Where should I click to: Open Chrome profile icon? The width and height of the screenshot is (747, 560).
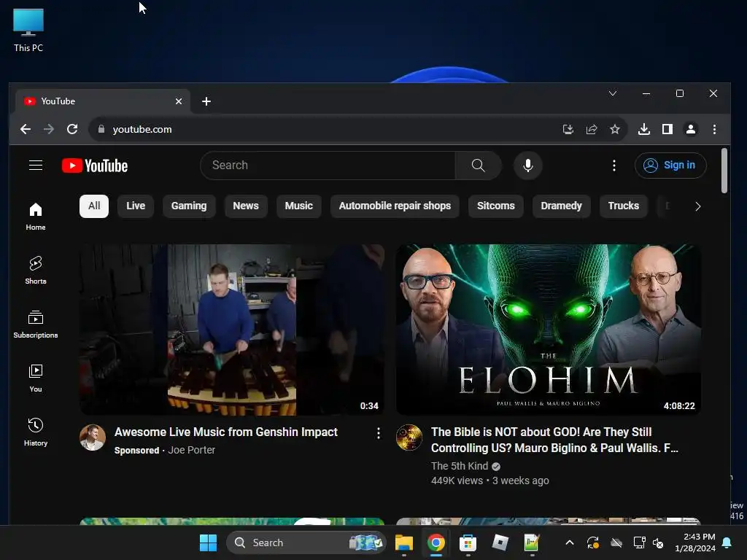click(691, 129)
